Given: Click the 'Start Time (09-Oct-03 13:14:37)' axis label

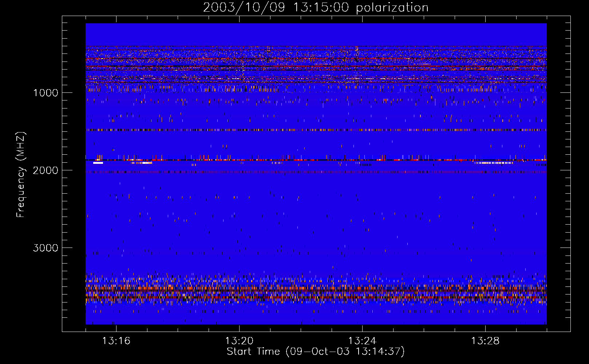Looking at the screenshot, I should (x=316, y=351).
